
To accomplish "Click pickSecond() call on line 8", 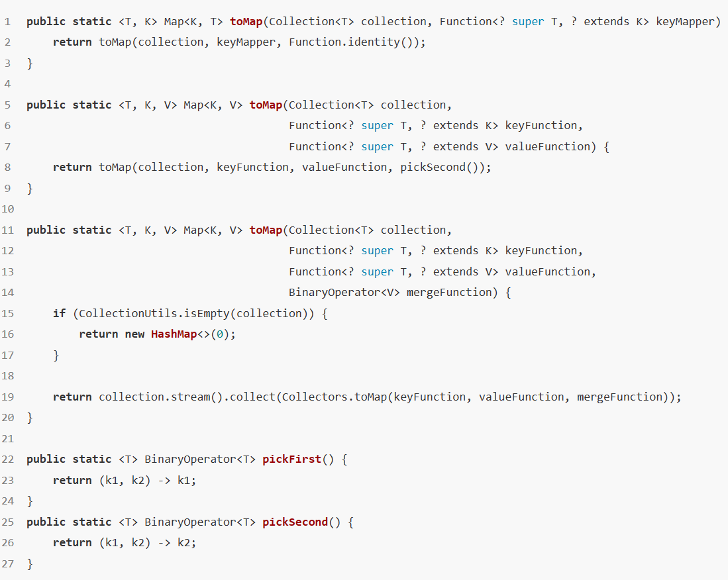I will click(x=439, y=167).
